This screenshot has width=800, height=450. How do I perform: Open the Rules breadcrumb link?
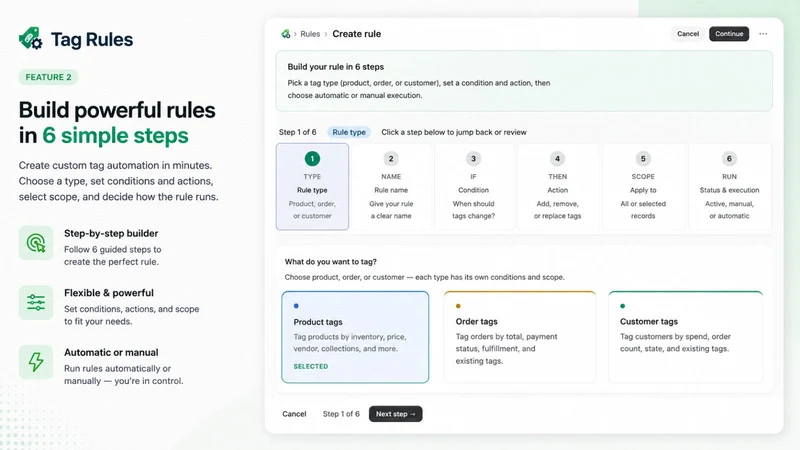pos(310,34)
